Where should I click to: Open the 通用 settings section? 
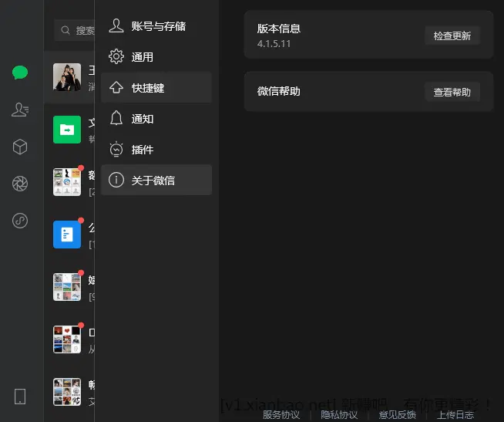[x=156, y=57]
